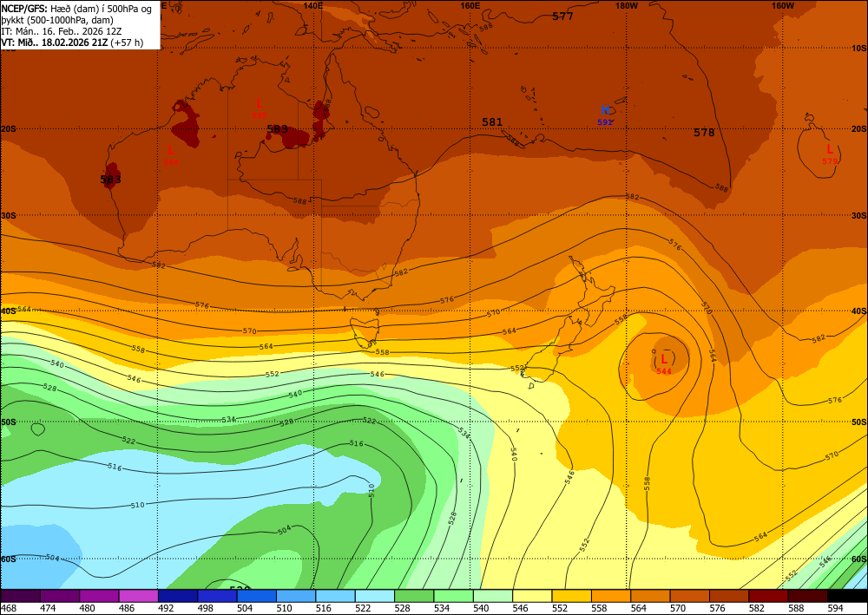
Task: Click the magenta legend swatch between 486 and 492
Action: pyautogui.click(x=138, y=596)
